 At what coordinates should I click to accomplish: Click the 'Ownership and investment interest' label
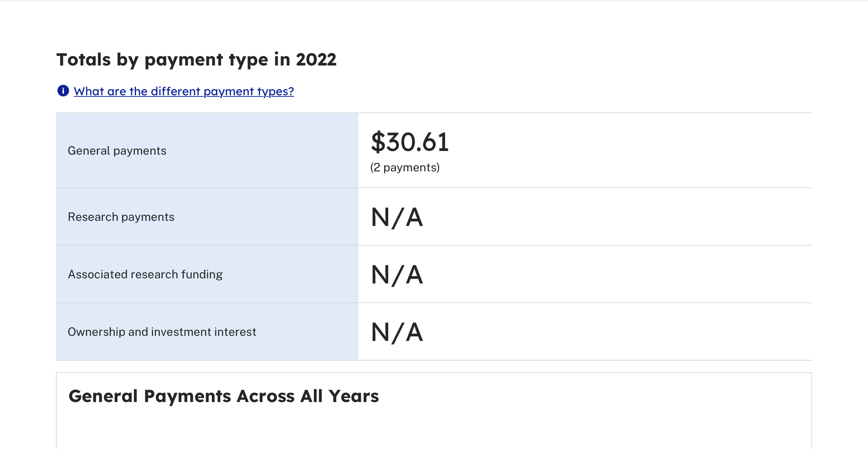162,332
